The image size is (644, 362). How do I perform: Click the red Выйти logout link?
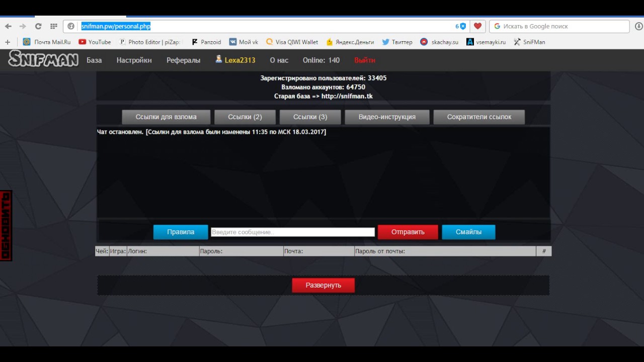[365, 60]
